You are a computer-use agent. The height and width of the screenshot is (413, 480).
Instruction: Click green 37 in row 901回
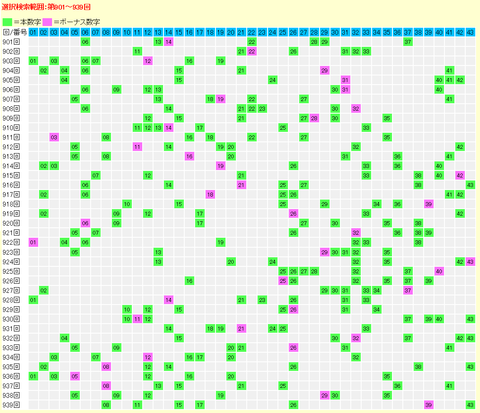point(408,42)
